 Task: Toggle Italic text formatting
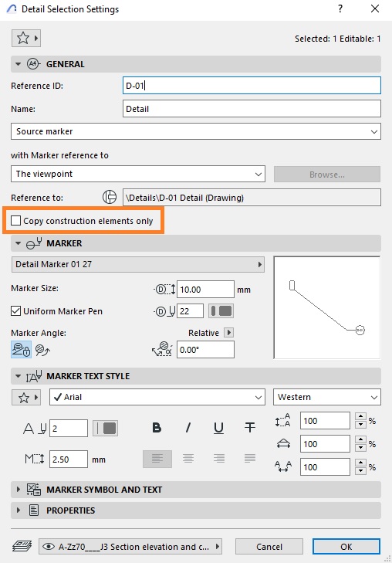click(188, 428)
